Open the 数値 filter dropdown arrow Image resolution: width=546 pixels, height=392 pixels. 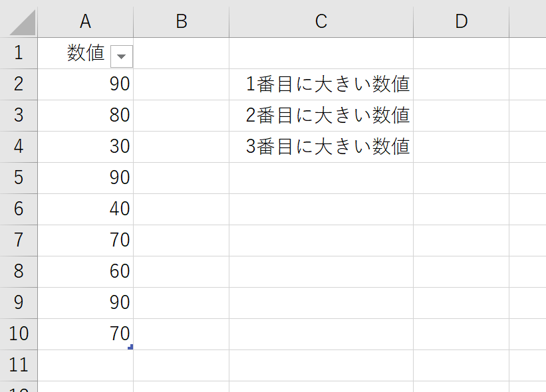tap(122, 56)
